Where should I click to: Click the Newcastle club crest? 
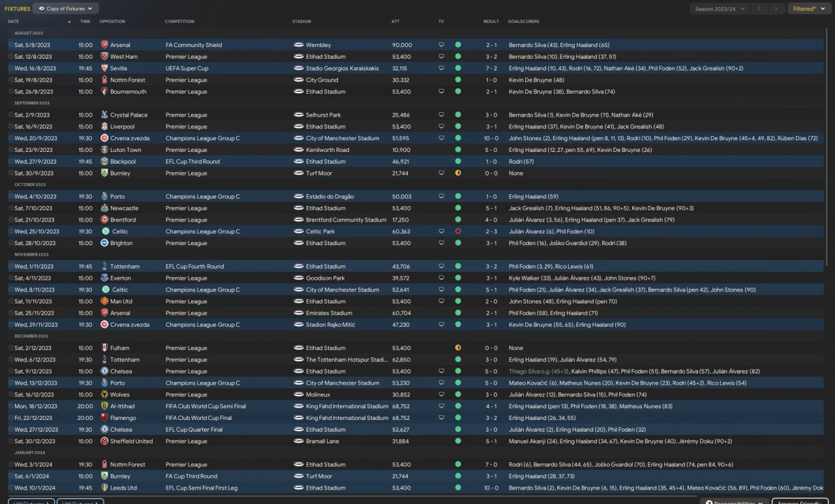(x=104, y=208)
